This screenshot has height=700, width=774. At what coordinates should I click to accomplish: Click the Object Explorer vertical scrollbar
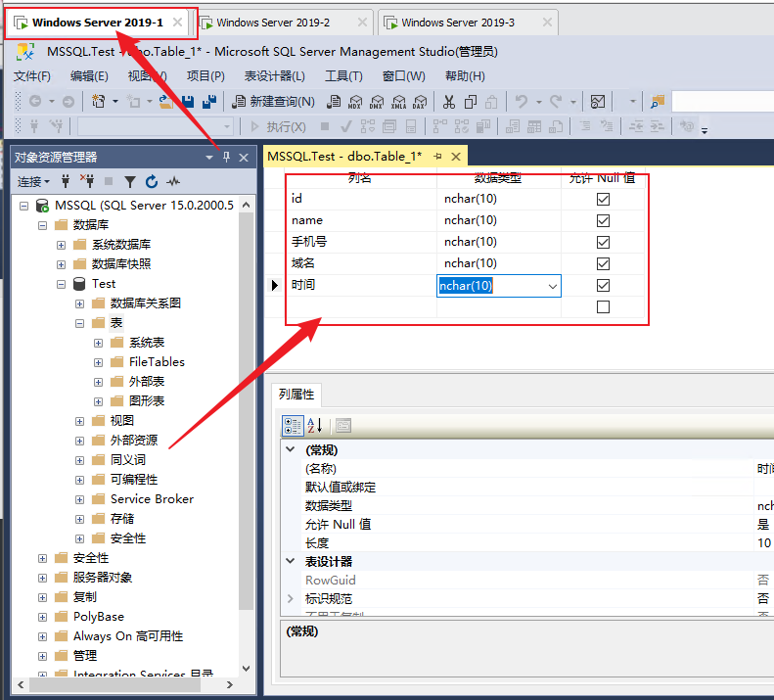click(x=246, y=410)
